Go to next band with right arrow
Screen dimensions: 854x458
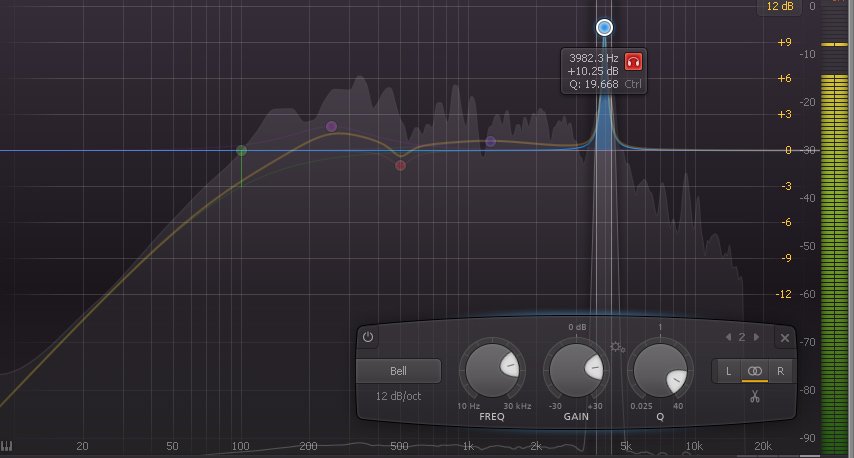pos(756,337)
